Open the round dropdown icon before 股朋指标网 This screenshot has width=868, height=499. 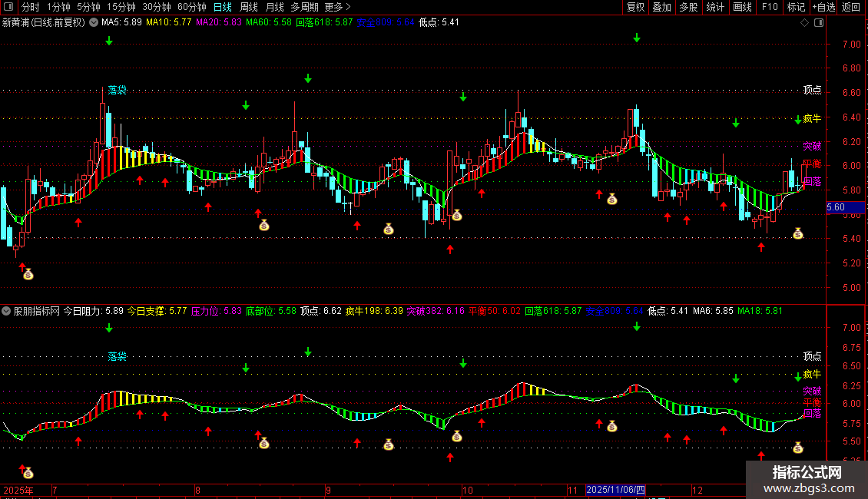pyautogui.click(x=6, y=311)
